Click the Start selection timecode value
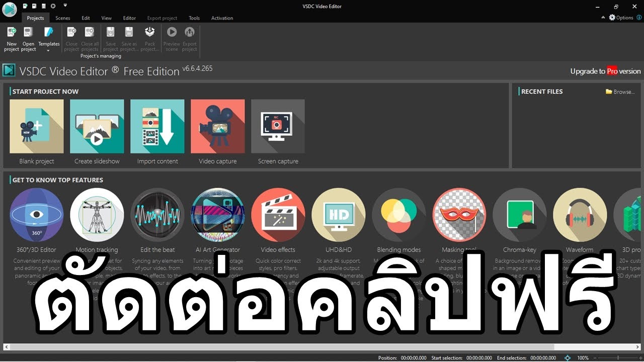This screenshot has height=362, width=644. click(x=479, y=358)
